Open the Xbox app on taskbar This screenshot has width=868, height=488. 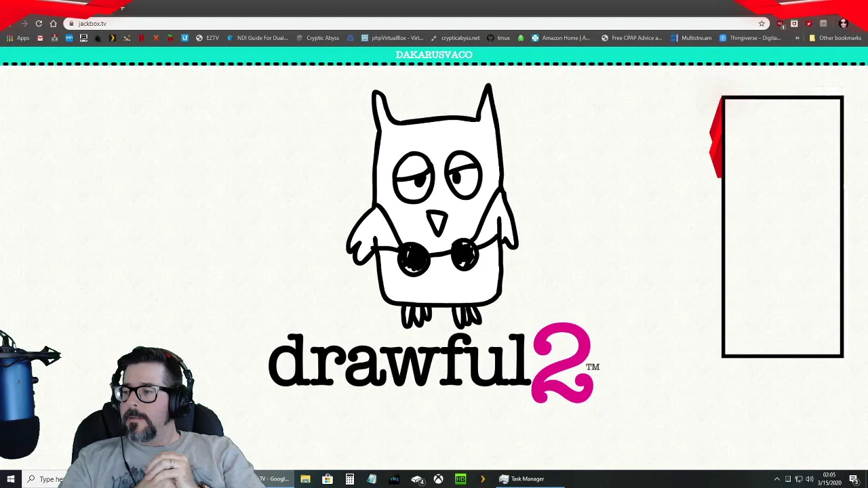click(x=439, y=479)
